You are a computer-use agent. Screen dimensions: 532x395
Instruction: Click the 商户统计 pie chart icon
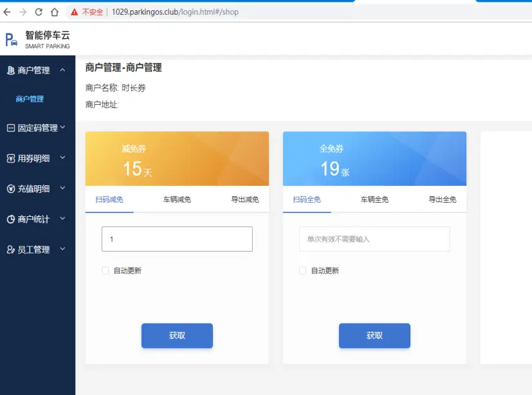point(10,219)
